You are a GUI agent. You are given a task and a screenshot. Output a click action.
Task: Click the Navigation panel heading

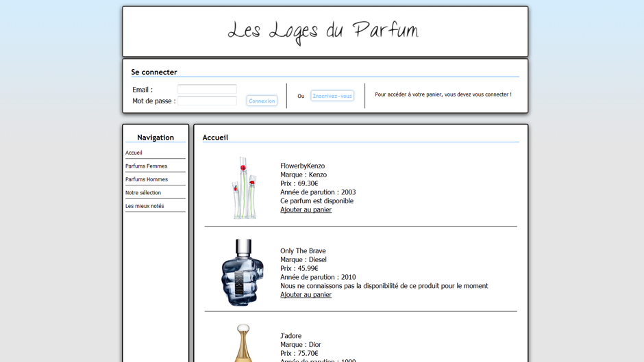coord(156,138)
